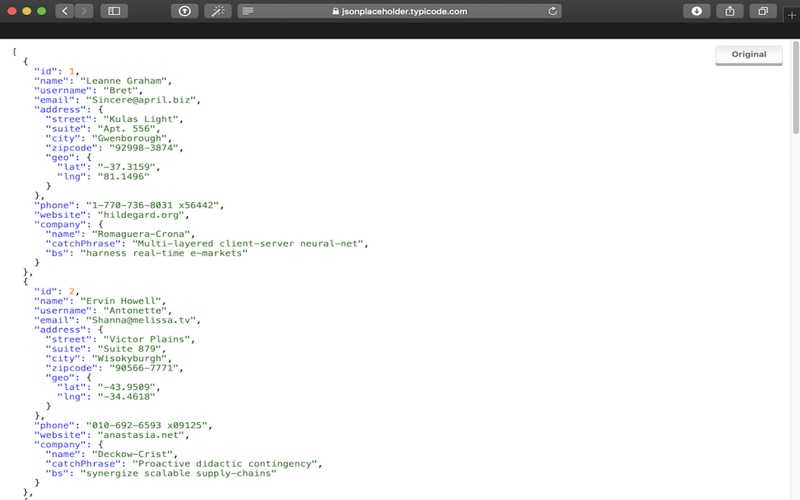Switch to the Original JSON view

749,55
